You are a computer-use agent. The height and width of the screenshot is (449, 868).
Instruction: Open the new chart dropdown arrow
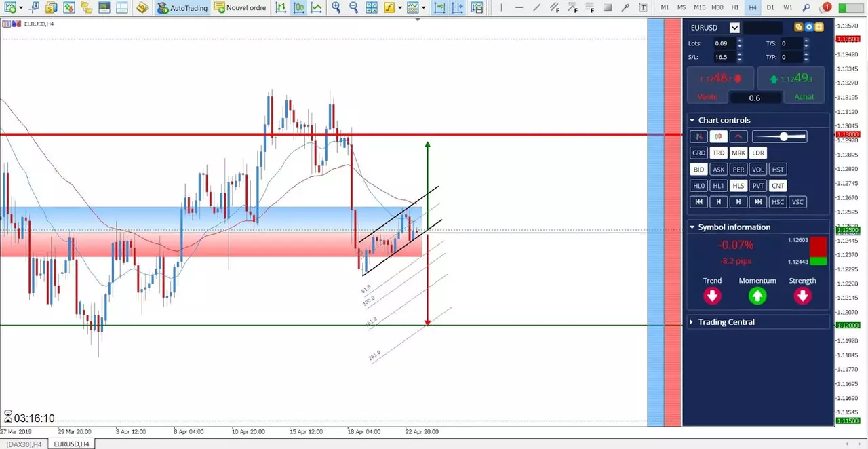pyautogui.click(x=22, y=7)
